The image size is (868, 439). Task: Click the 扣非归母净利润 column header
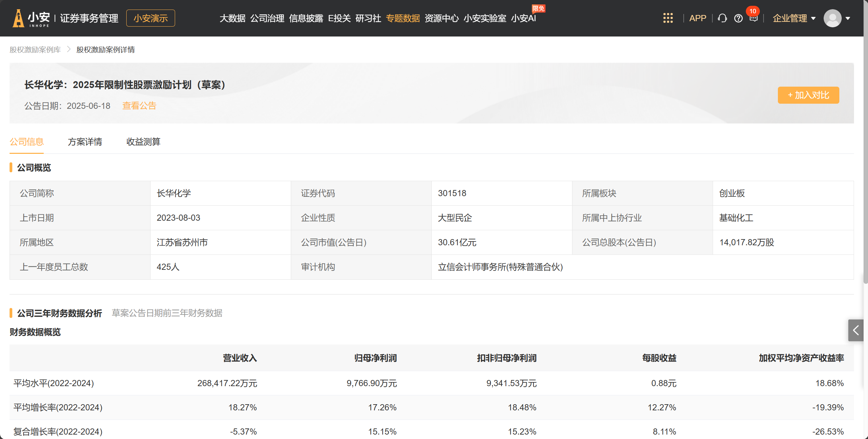point(507,358)
